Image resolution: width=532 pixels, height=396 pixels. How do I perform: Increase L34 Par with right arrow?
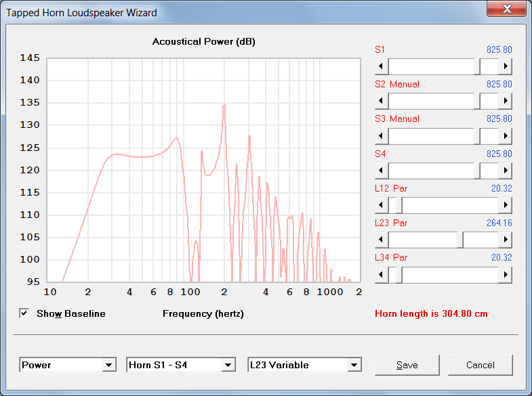(x=505, y=275)
